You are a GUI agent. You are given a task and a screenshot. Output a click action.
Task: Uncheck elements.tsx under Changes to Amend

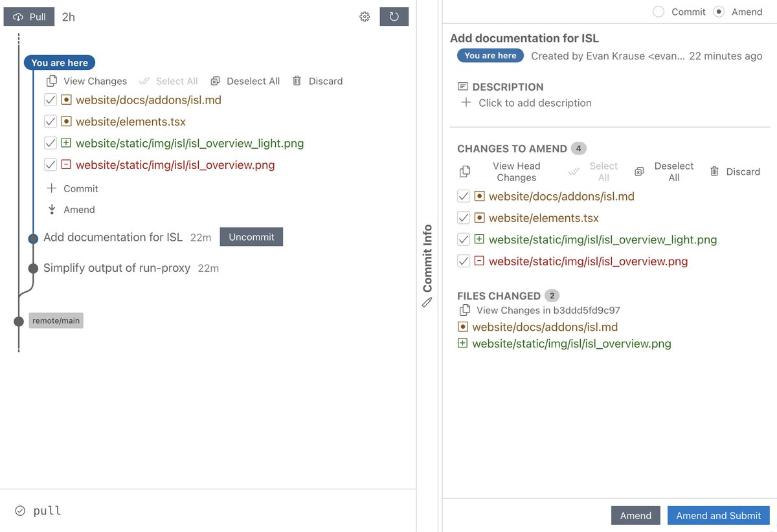(x=464, y=218)
